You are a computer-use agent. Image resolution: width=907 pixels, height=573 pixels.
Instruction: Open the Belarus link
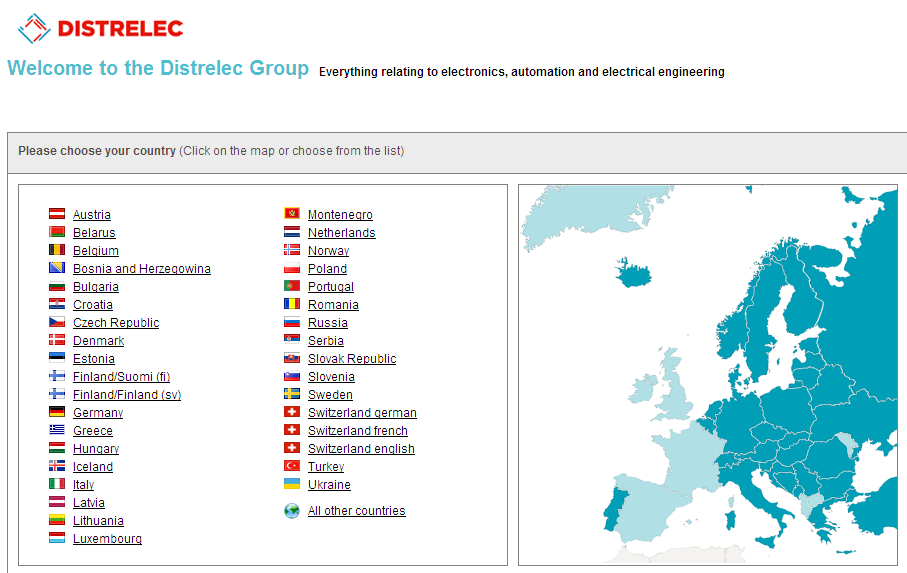[94, 232]
